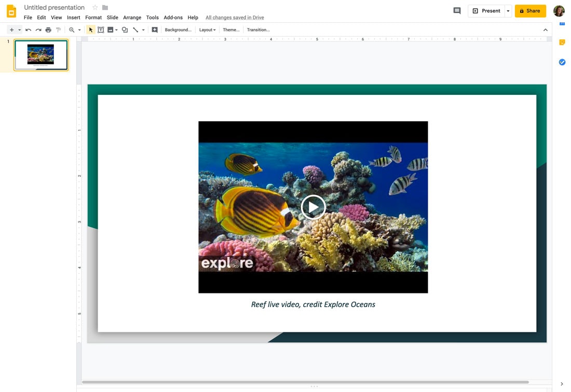The width and height of the screenshot is (571, 392).
Task: Open the Calendar side panel icon
Action: (x=562, y=23)
